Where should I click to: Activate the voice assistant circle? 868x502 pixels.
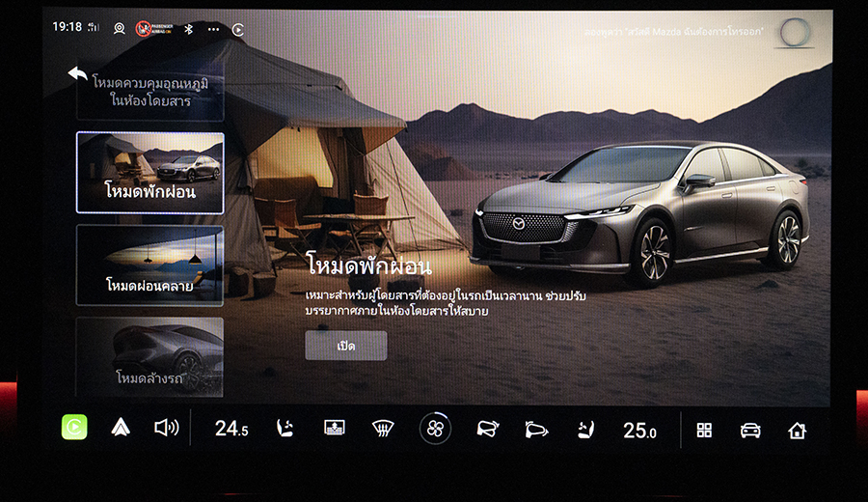point(795,33)
